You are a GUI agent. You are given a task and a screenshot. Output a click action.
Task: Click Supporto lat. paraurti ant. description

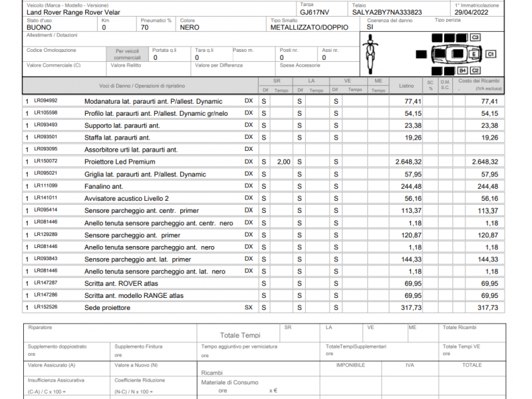[x=122, y=126]
